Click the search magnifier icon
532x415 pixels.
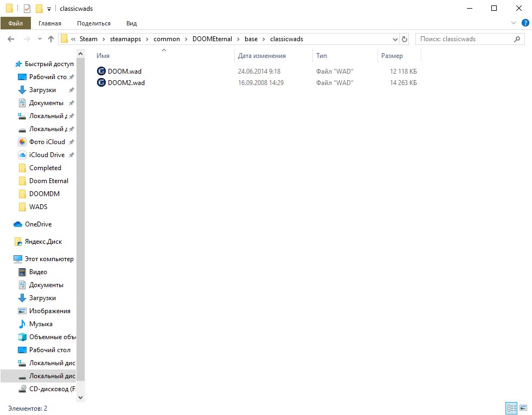(517, 39)
